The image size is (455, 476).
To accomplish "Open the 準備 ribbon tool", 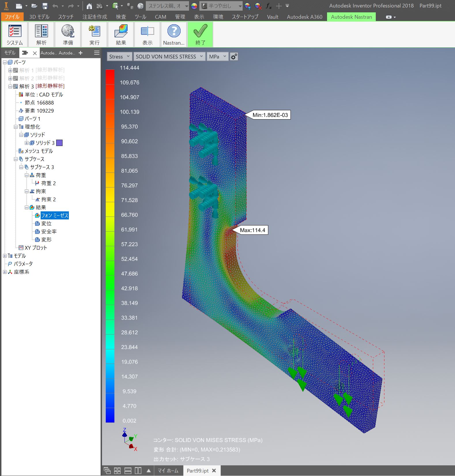I will pyautogui.click(x=68, y=34).
